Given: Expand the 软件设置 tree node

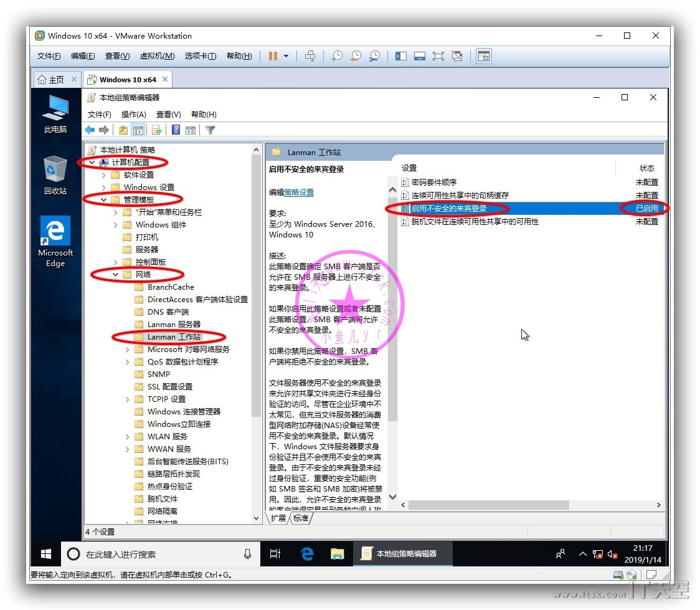Looking at the screenshot, I should [x=104, y=175].
